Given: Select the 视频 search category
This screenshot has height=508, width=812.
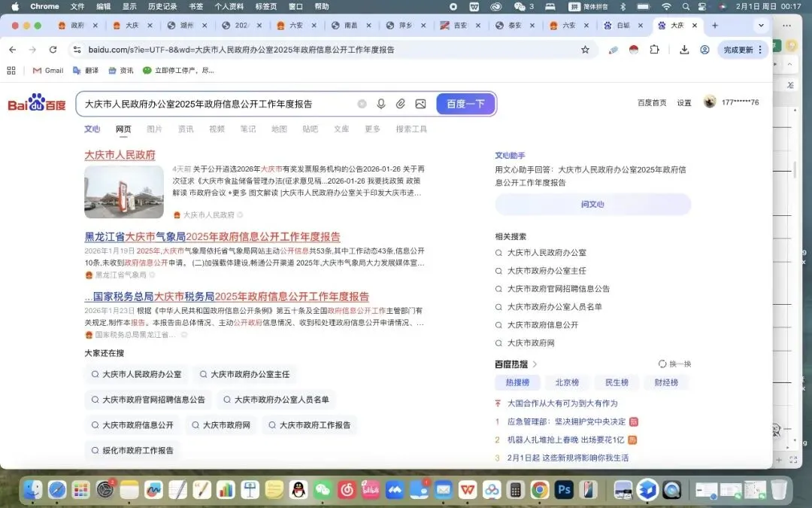Looking at the screenshot, I should point(217,129).
